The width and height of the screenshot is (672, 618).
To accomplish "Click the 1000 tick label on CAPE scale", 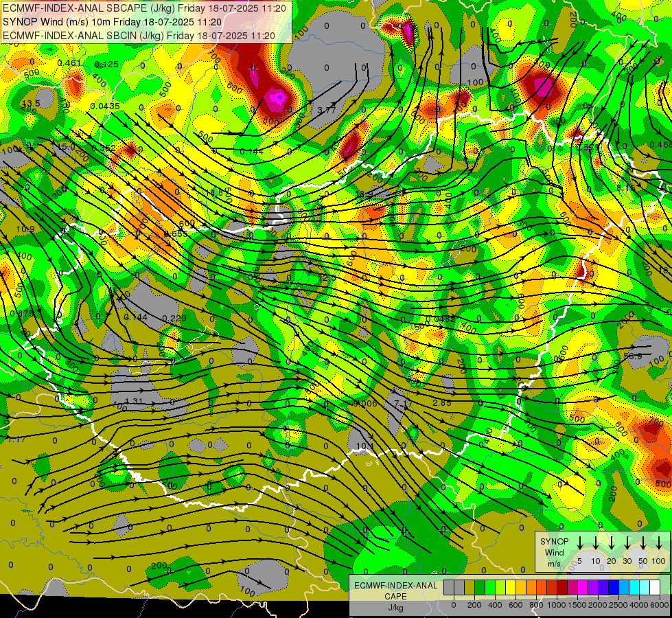I will pyautogui.click(x=557, y=605).
